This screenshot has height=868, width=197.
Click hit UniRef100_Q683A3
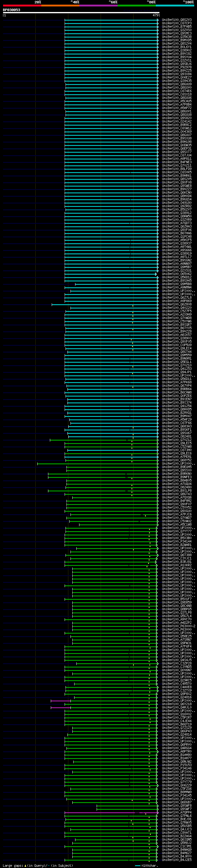177,426
